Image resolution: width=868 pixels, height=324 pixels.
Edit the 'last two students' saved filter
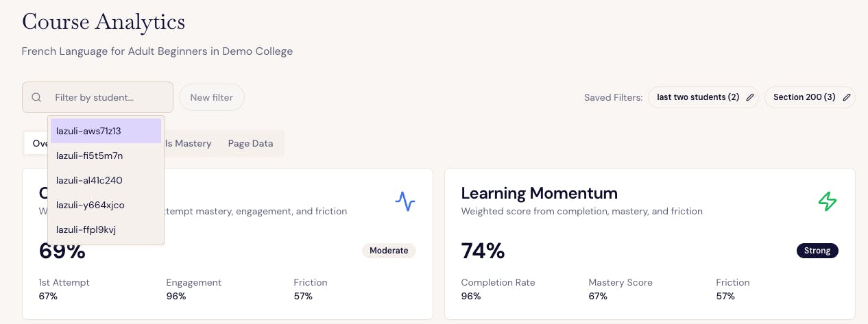[750, 97]
